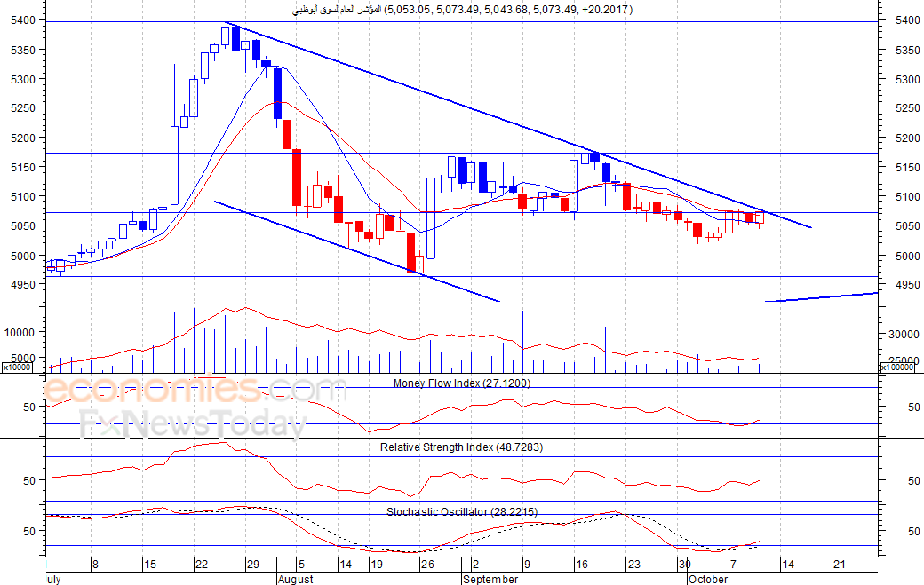Click the Stochastic Oscillator label
The image size is (924, 585).
tap(461, 512)
